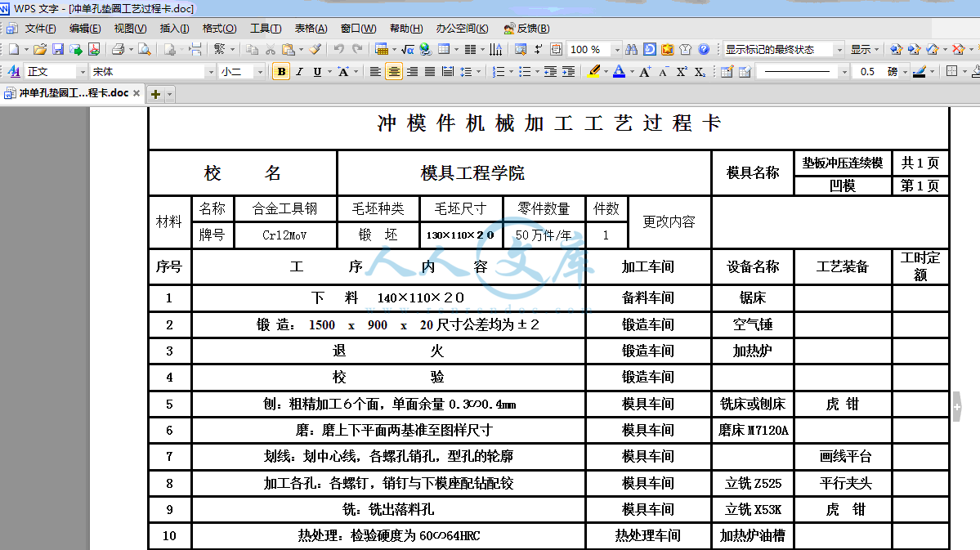Open the 宋体 font name dropdown
980x550 pixels.
point(211,72)
